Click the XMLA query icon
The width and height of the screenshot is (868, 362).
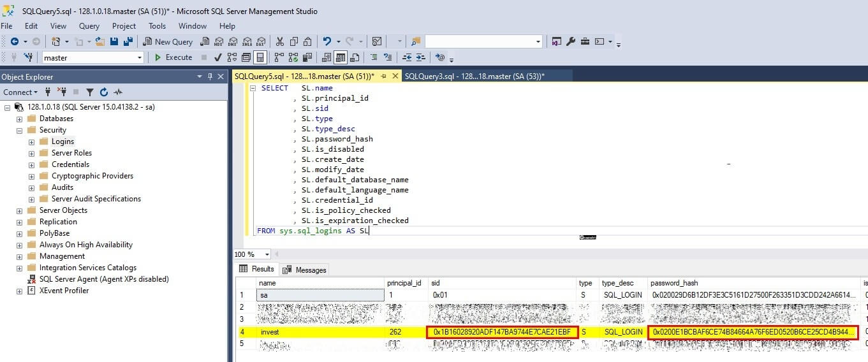247,41
